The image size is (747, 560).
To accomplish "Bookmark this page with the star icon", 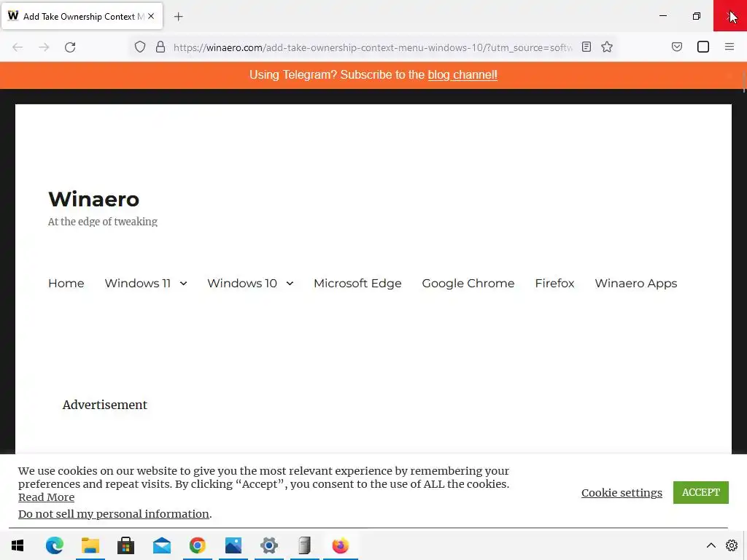I will [x=606, y=47].
